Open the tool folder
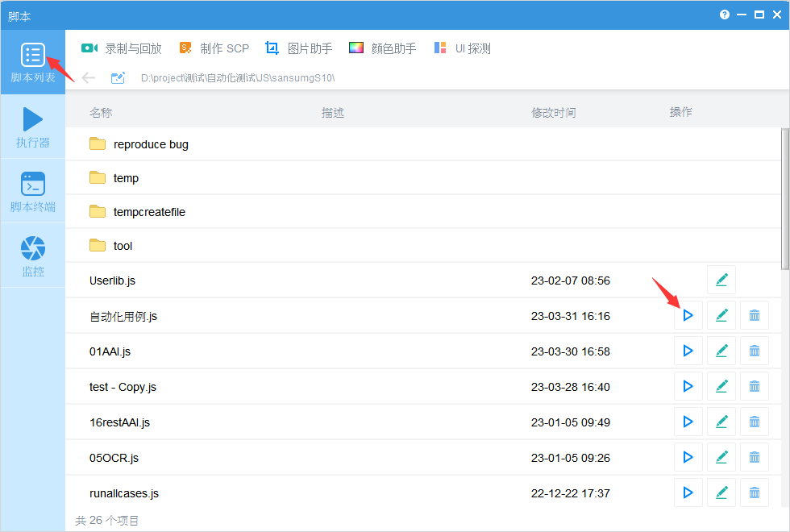 (x=423, y=246)
